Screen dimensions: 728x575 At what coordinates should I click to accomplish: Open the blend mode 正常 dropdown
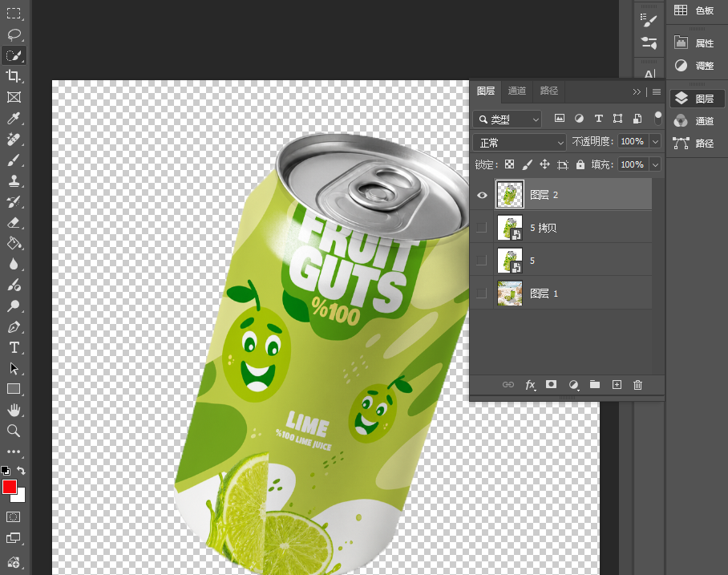520,142
